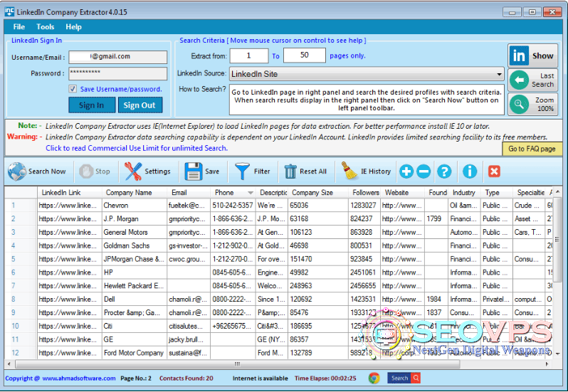568x392 pixels.
Task: Click the Email column header
Action: 189,193
